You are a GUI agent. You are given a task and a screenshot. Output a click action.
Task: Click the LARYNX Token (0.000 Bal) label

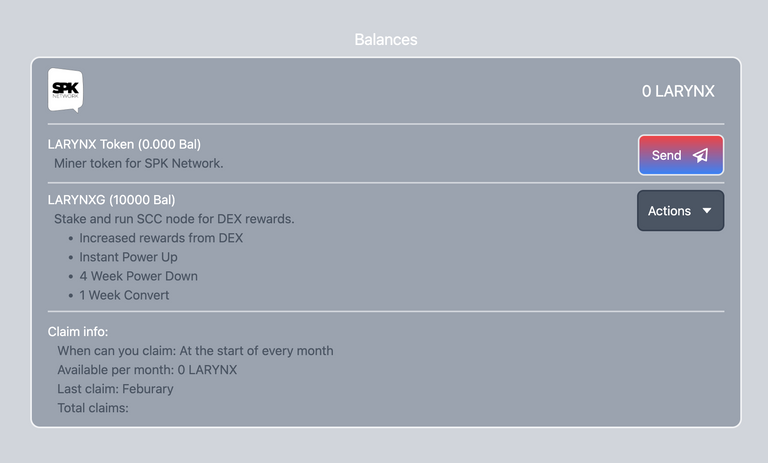(x=124, y=145)
